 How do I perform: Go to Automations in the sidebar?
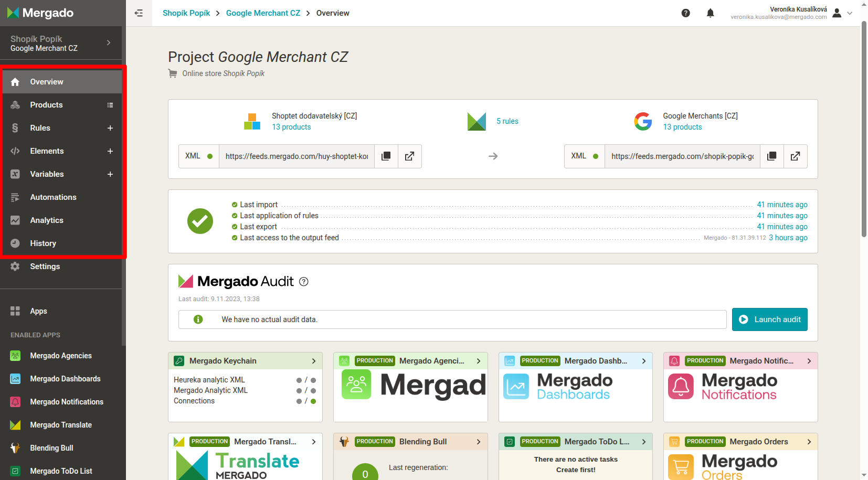coord(53,197)
